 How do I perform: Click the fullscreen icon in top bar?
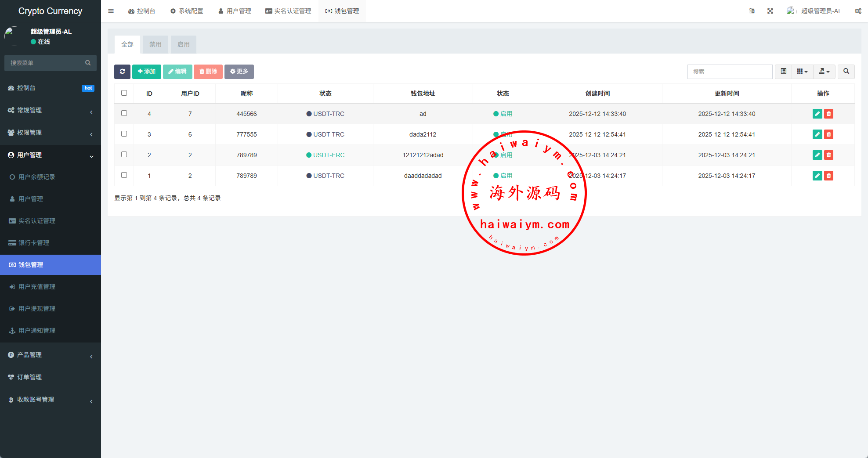pyautogui.click(x=770, y=11)
